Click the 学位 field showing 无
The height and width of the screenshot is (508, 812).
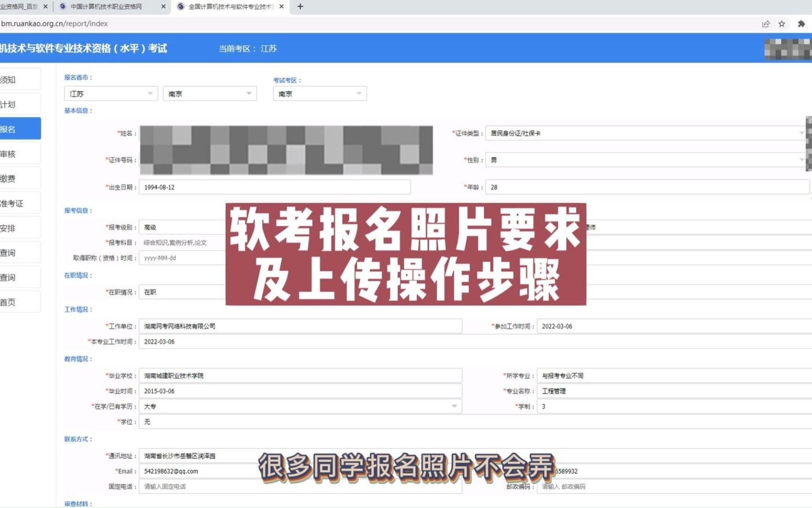point(476,422)
